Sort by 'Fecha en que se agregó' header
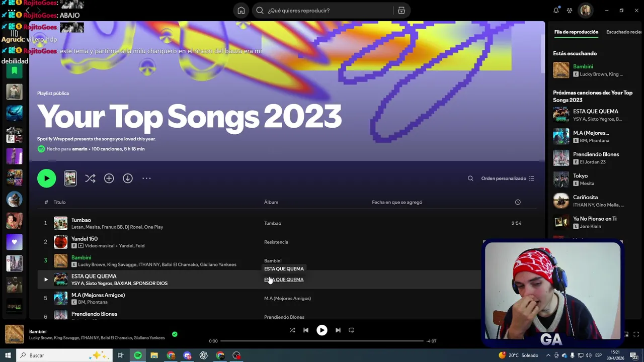This screenshot has width=644, height=362. [x=397, y=202]
